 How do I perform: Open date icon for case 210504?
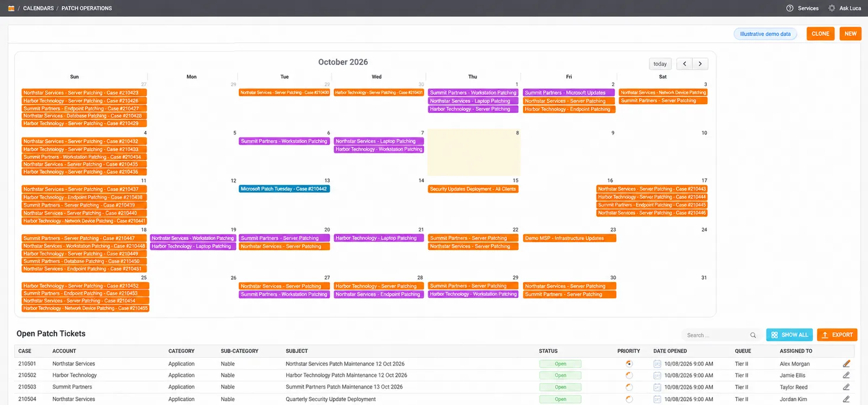click(657, 399)
